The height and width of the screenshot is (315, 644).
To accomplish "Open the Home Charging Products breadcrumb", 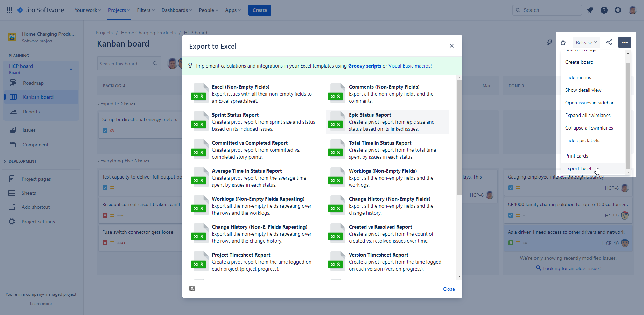I will (148, 33).
